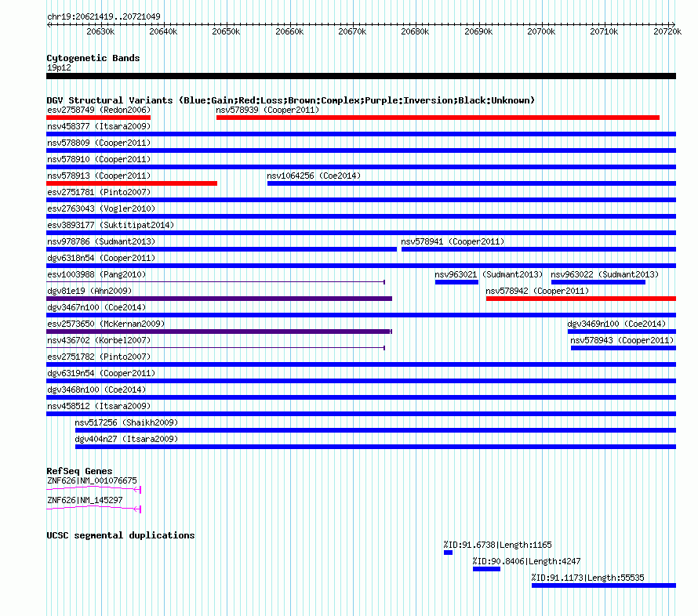The height and width of the screenshot is (616, 698).
Task: Select the blue bar under Length:55535 duplication
Action: coord(604,585)
